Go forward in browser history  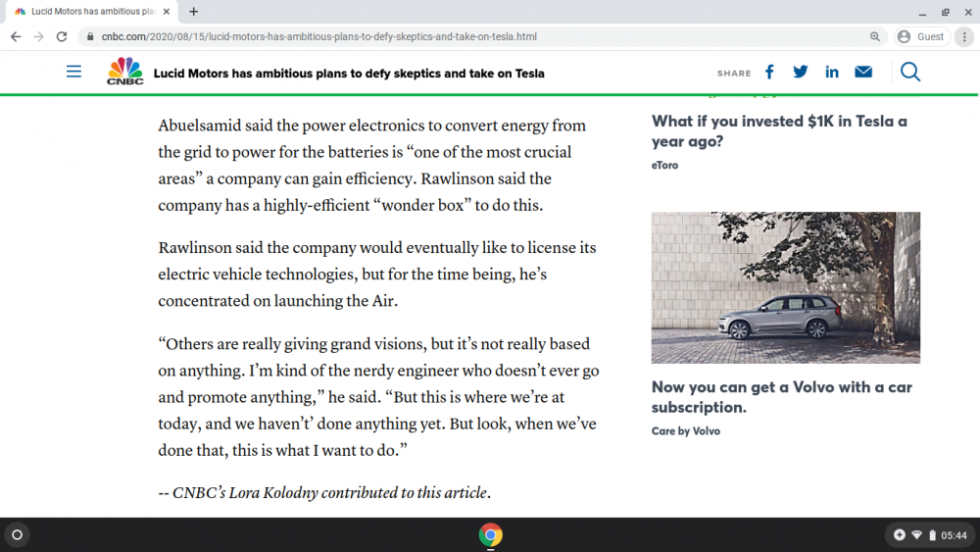click(x=39, y=37)
